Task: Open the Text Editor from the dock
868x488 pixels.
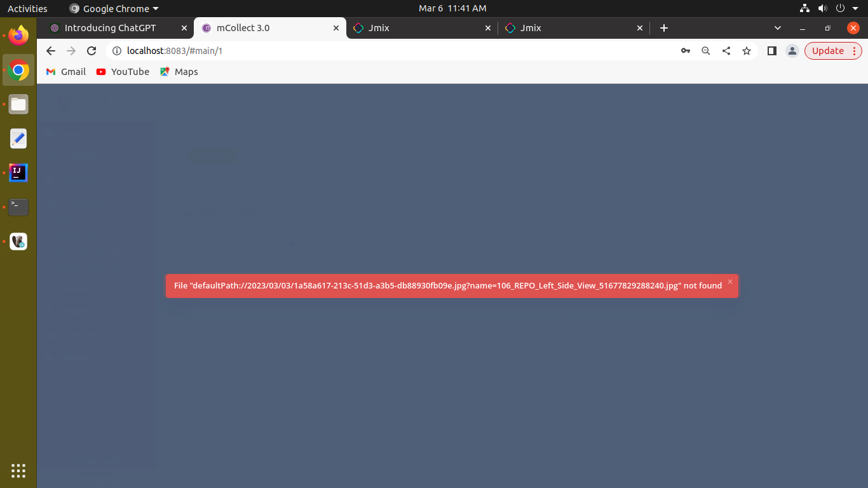Action: pyautogui.click(x=18, y=139)
